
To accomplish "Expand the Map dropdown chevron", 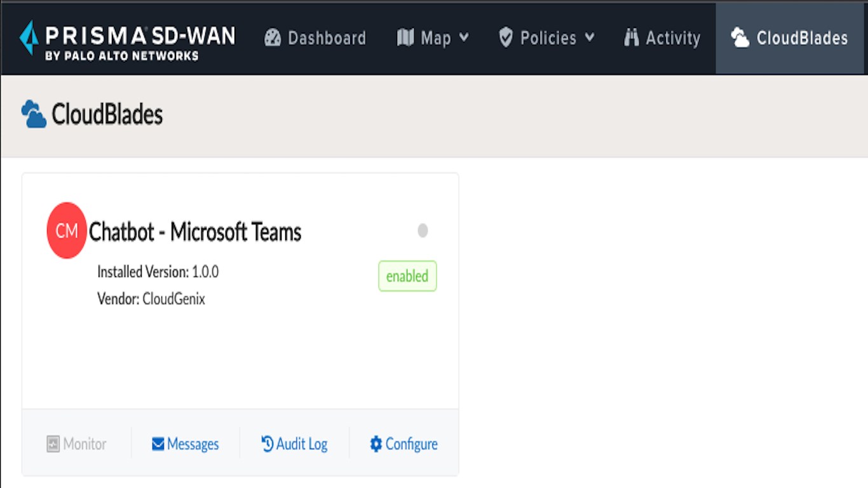I will (464, 37).
